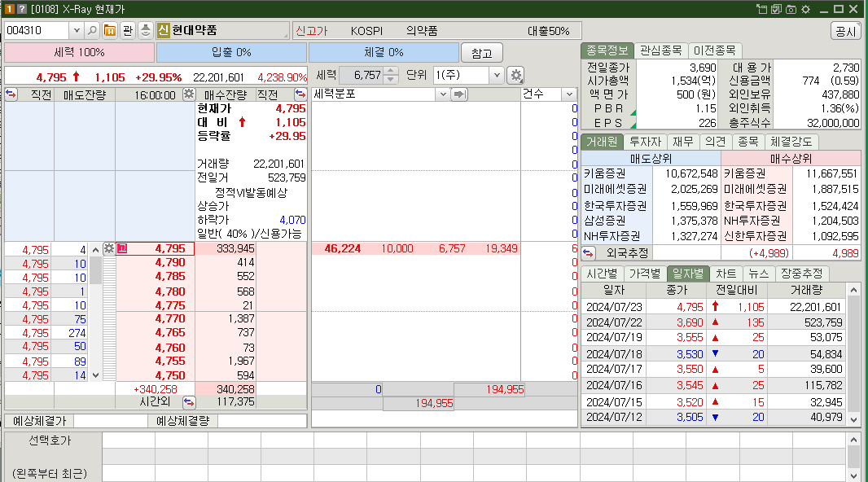
Task: Click the title bar camera capture icon
Action: (x=791, y=9)
